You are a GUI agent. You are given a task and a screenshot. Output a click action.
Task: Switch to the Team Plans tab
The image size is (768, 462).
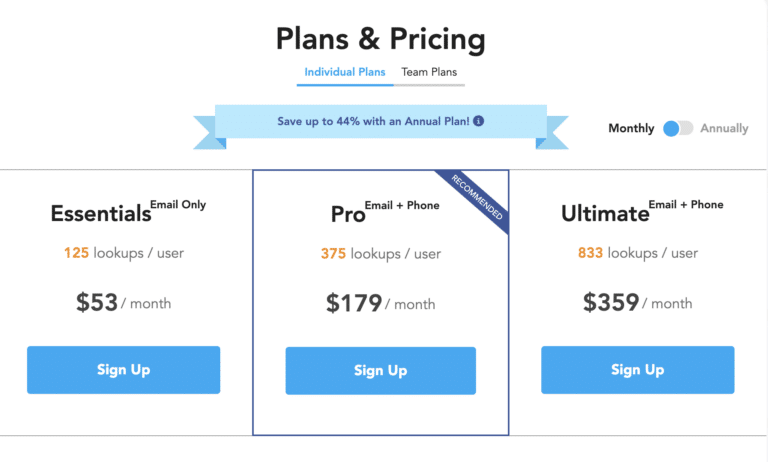pos(428,72)
